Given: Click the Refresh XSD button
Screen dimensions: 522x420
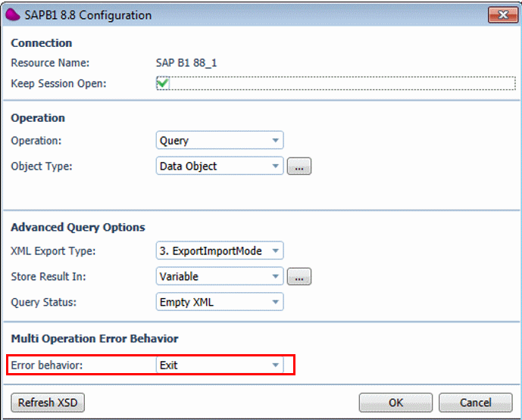Looking at the screenshot, I should [x=48, y=402].
